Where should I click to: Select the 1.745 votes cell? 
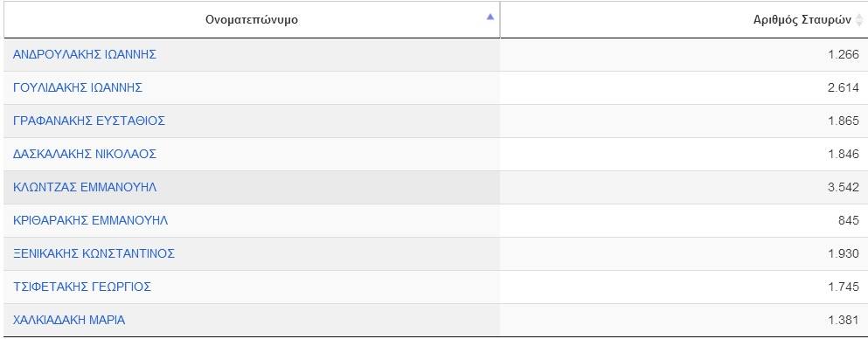[x=684, y=287]
